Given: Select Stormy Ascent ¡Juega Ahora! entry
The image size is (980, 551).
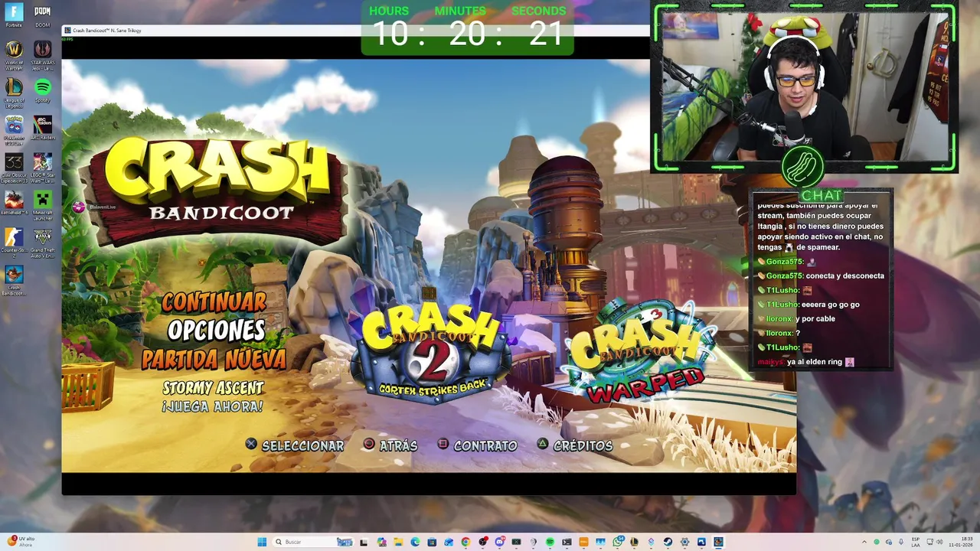Looking at the screenshot, I should click(213, 397).
